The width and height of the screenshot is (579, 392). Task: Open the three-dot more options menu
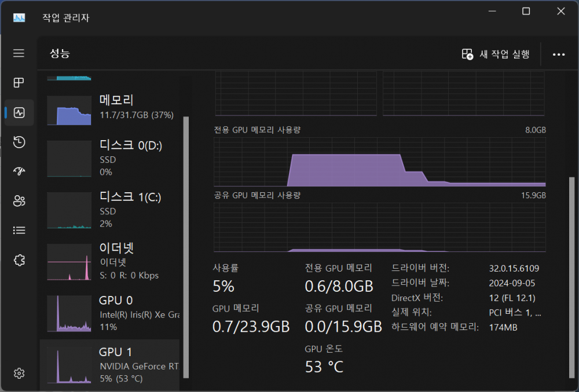[558, 54]
